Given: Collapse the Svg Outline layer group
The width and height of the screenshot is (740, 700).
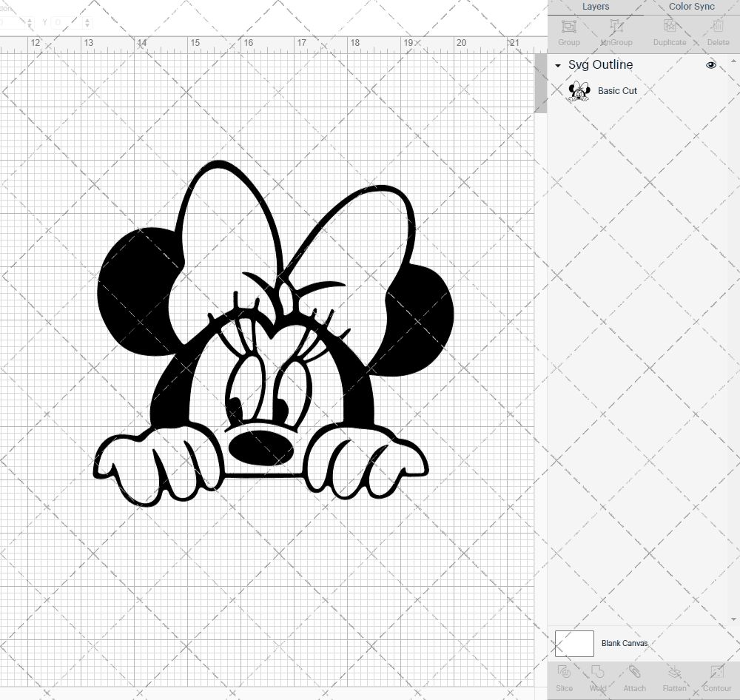Looking at the screenshot, I should click(x=558, y=66).
